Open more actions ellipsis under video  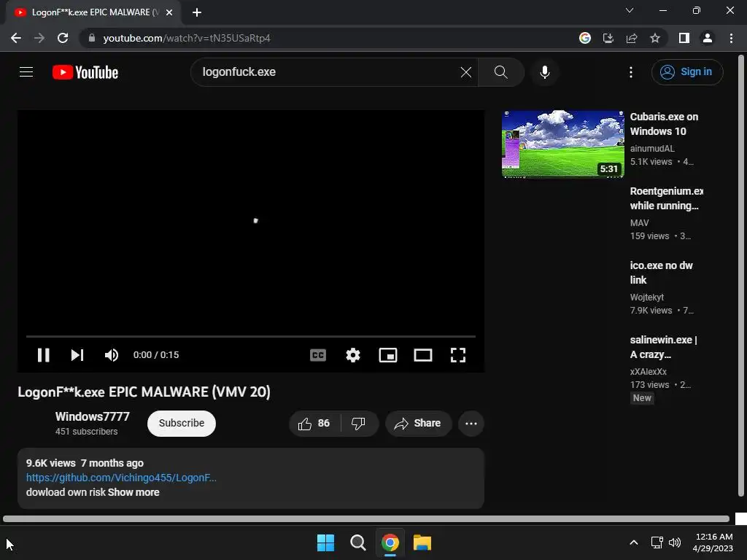[x=471, y=424]
